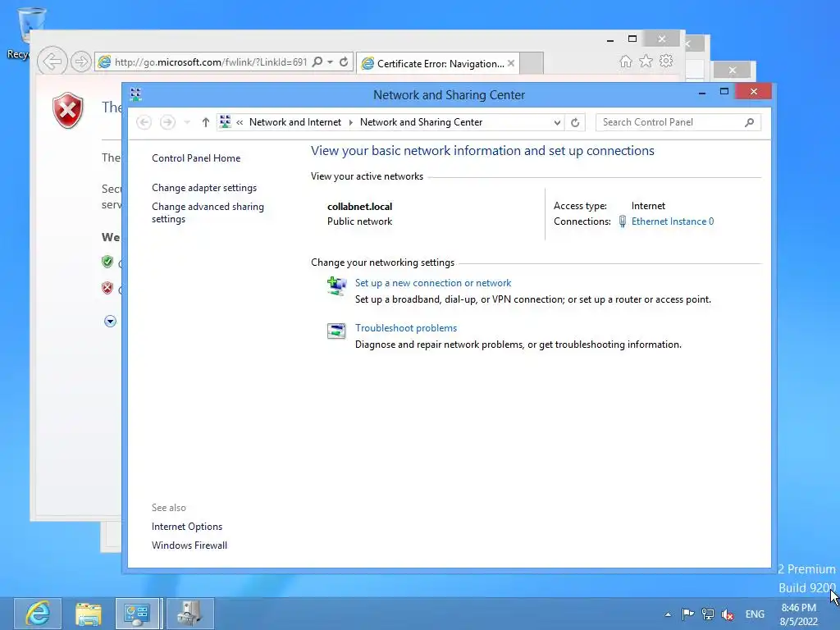Open a new tab in Internet Explorer
The image size is (840, 630).
click(x=532, y=63)
